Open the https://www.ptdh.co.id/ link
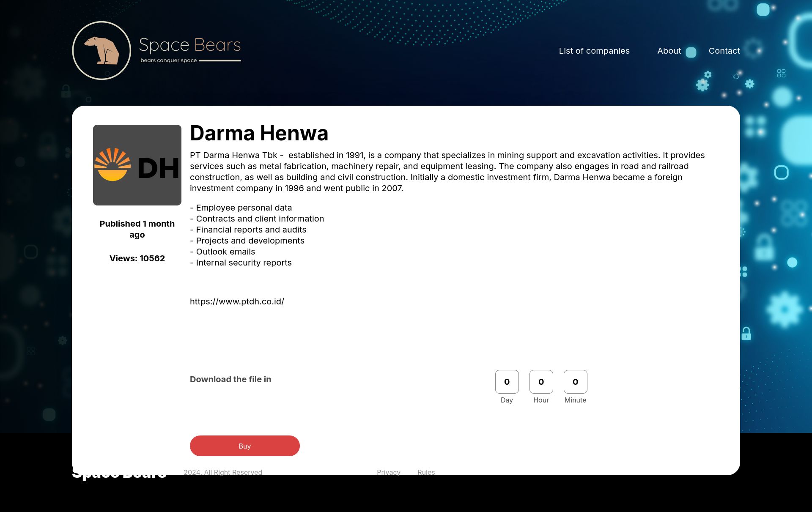The image size is (812, 512). pos(237,301)
